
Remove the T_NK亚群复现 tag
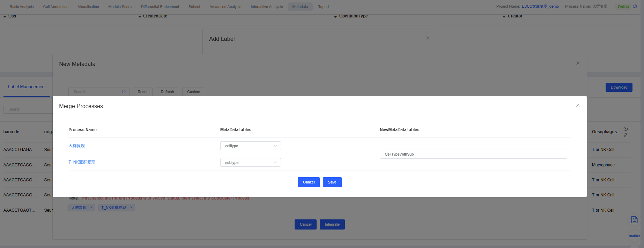(x=132, y=208)
